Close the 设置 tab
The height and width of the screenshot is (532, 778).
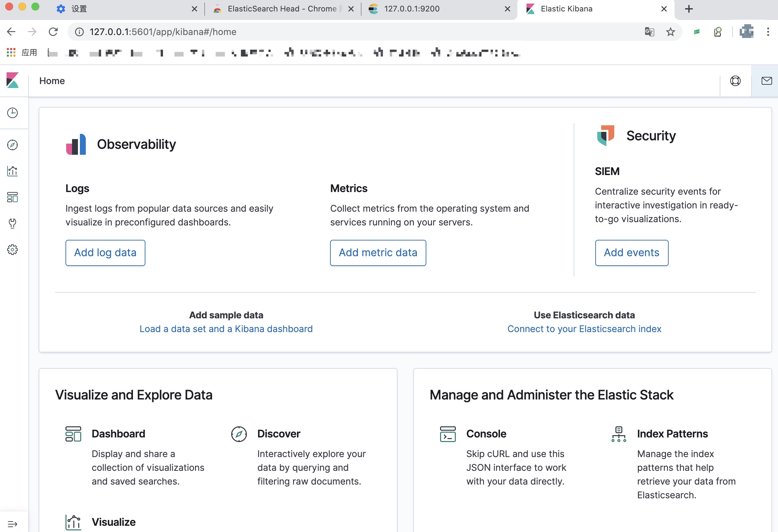[194, 9]
